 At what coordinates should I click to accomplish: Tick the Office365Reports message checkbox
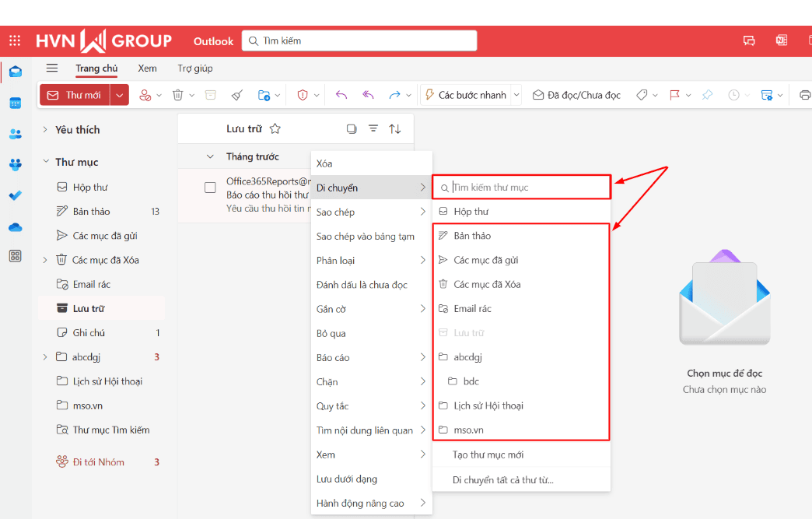[x=210, y=188]
